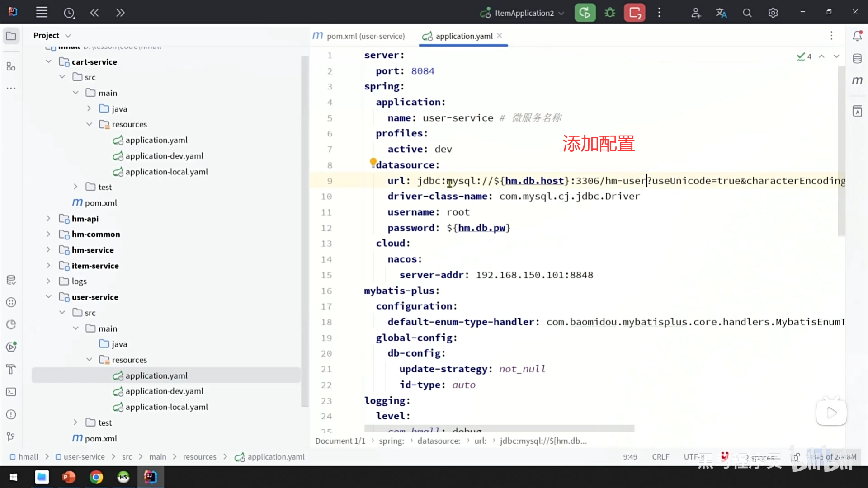This screenshot has width=868, height=488.
Task: Open application-dev.yaml under user-service
Action: pos(164,391)
